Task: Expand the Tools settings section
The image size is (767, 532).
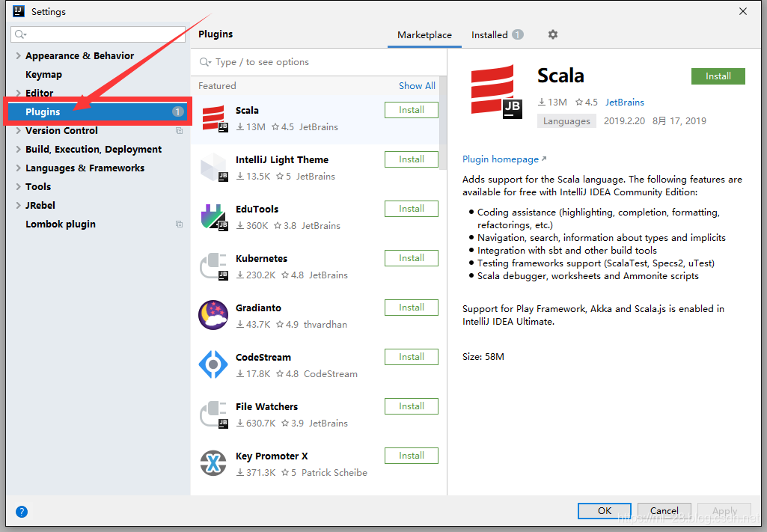Action: [x=18, y=187]
